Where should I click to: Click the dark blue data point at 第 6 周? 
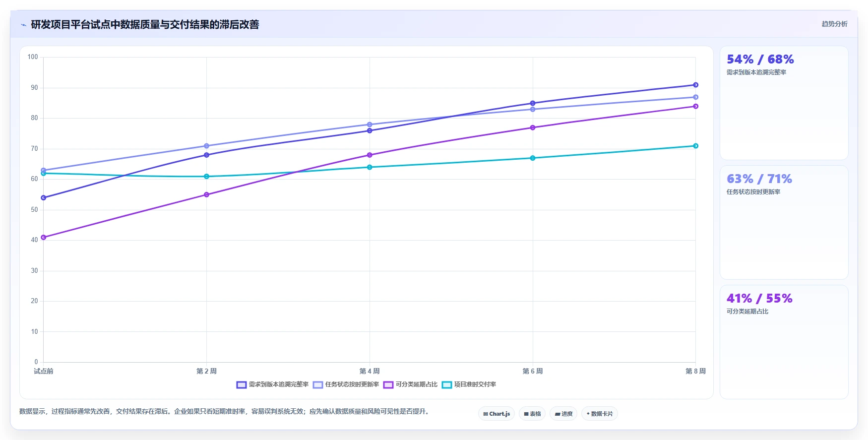pyautogui.click(x=533, y=103)
